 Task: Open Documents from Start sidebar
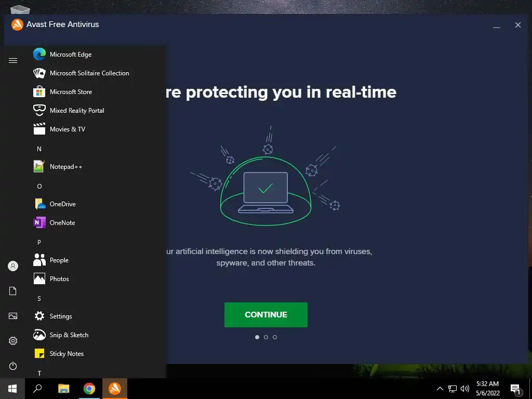13,291
